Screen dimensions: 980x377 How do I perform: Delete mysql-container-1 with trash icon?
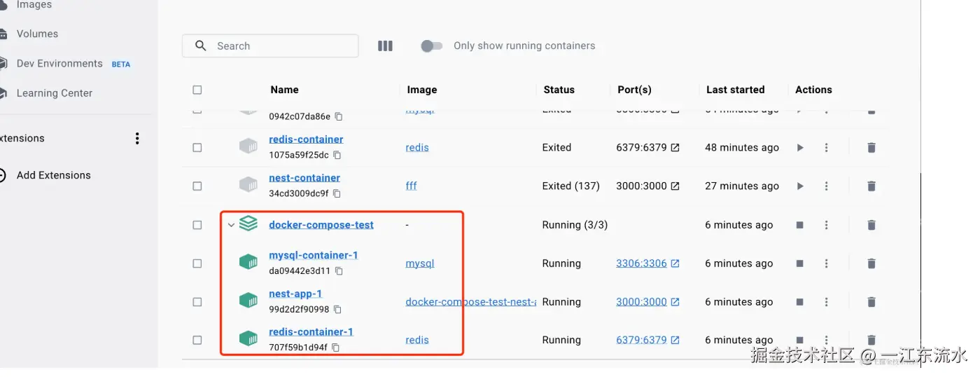[871, 263]
